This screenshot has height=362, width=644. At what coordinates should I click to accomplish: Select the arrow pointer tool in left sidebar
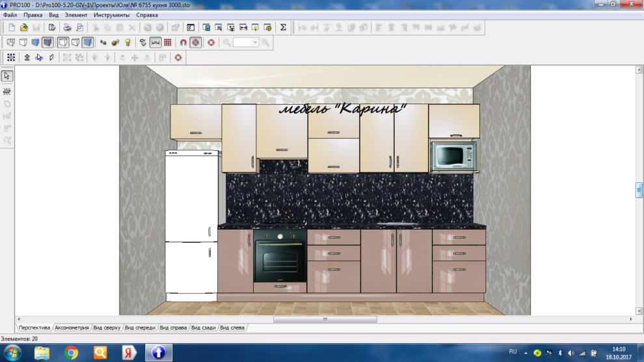tap(7, 76)
